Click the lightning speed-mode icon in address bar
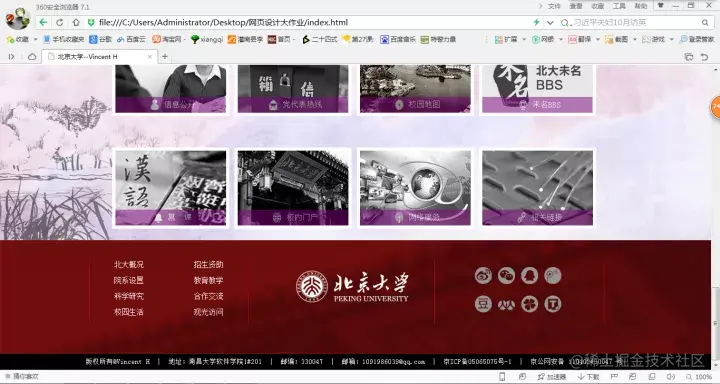 (536, 23)
